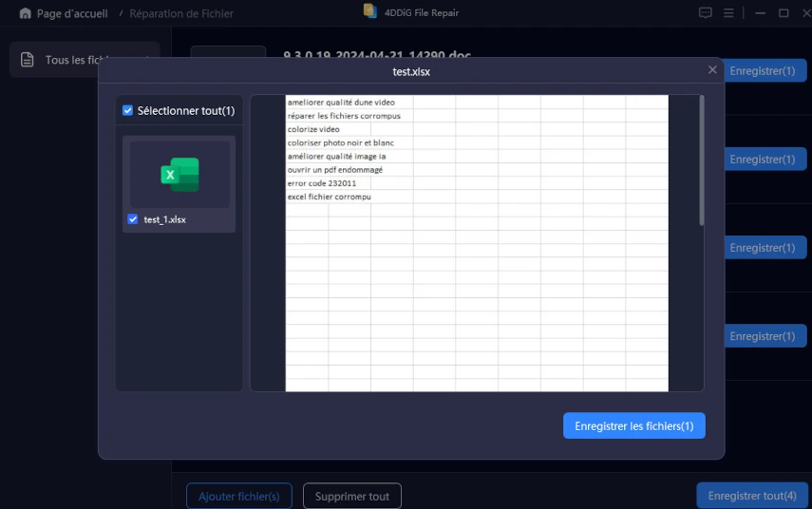
Task: Click the document icon beside Tous les fichiers
Action: pyautogui.click(x=28, y=60)
